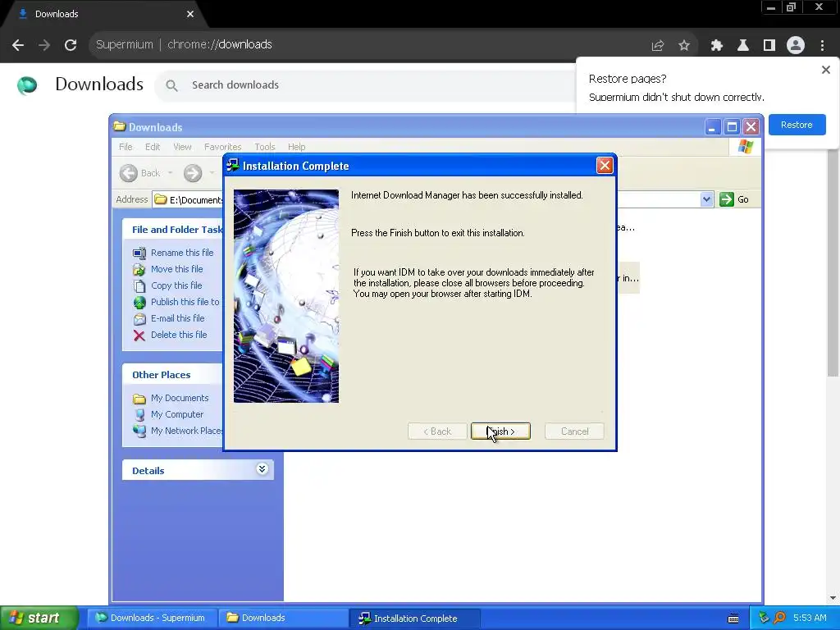This screenshot has width=840, height=630.
Task: Click the magnifier tray icon
Action: coord(779,618)
